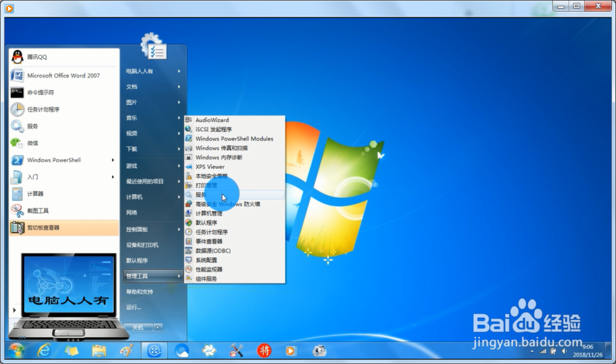The height and width of the screenshot is (364, 616).
Task: Open Windows 内存诊断
Action: coord(235,158)
